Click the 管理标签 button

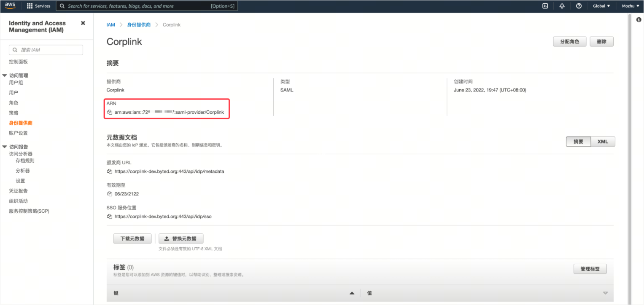point(590,269)
